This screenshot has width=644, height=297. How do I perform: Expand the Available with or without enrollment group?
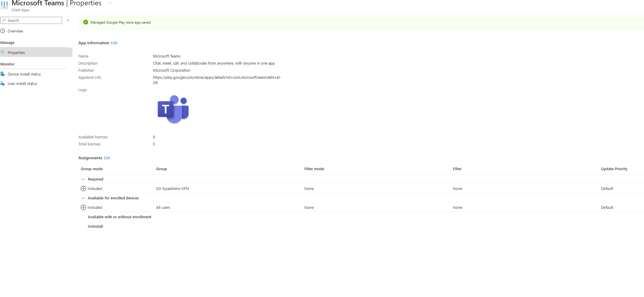point(119,217)
